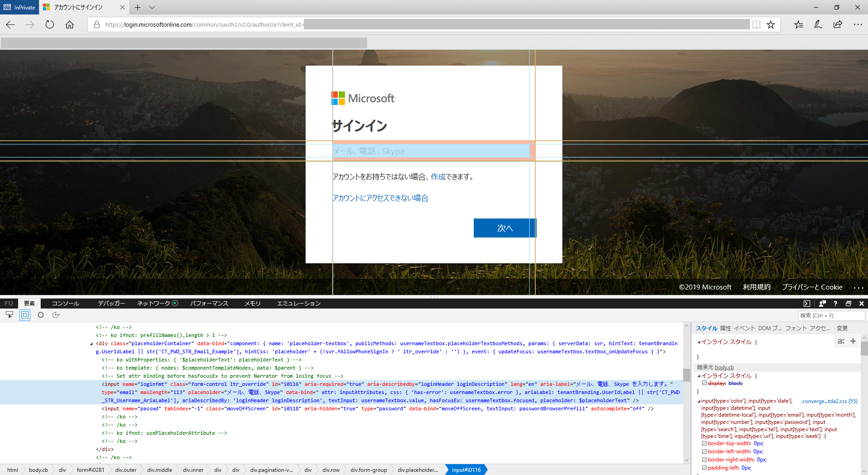
Task: Activate the Select element tool in DevTools
Action: 9,315
